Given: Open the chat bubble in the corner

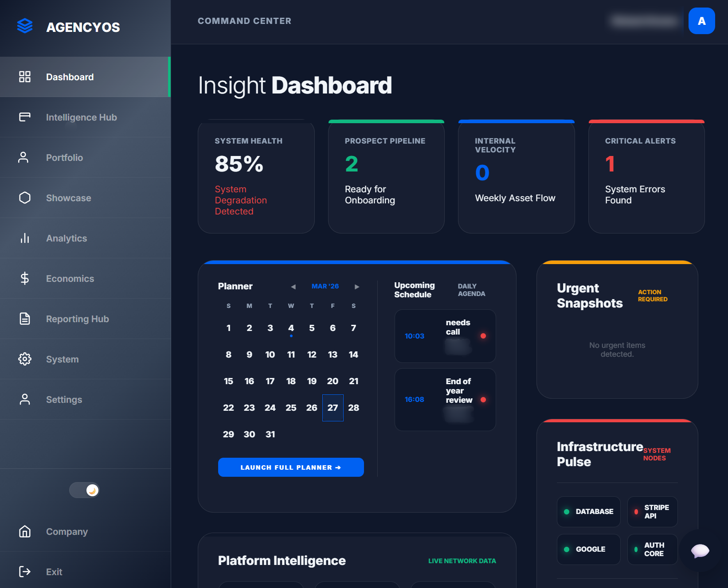Looking at the screenshot, I should pos(699,551).
